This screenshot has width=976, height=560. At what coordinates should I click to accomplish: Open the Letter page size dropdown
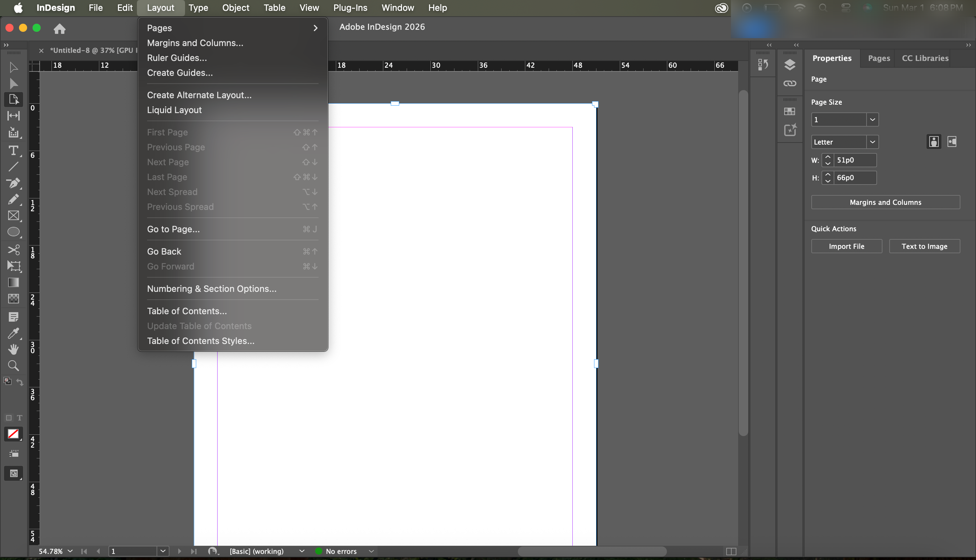point(872,142)
